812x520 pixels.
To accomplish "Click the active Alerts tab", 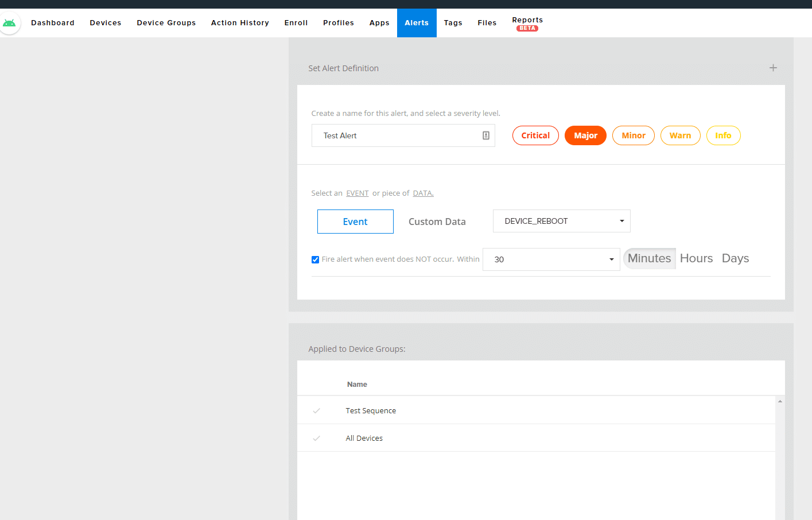I will click(x=417, y=23).
